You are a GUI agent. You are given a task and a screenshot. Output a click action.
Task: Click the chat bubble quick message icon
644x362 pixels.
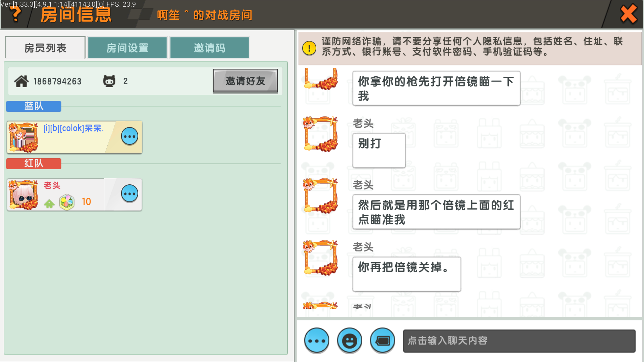(x=382, y=341)
